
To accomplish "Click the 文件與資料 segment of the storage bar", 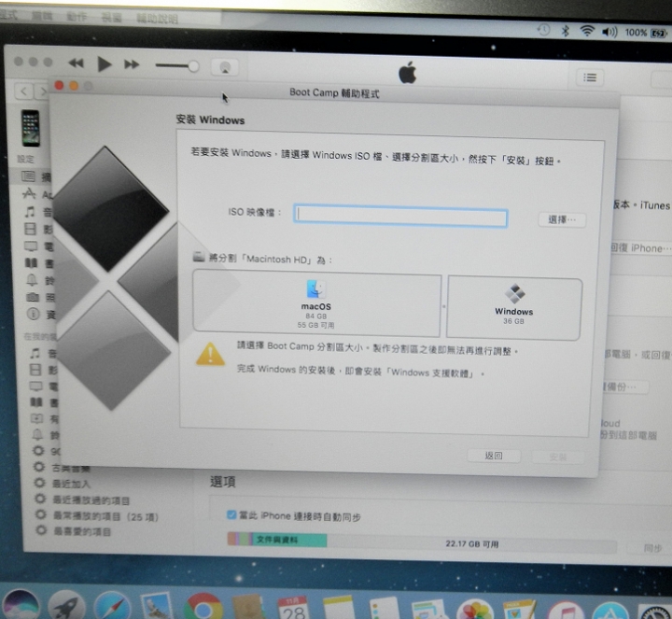I will [289, 541].
